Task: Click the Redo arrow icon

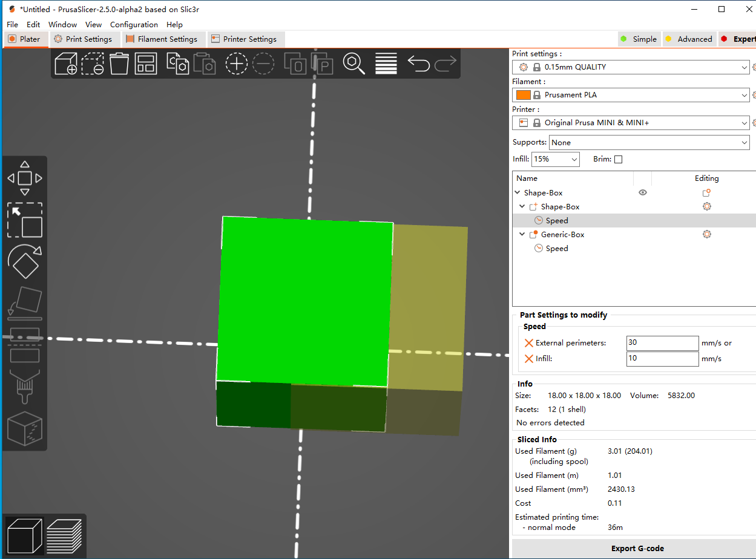Action: [x=445, y=63]
